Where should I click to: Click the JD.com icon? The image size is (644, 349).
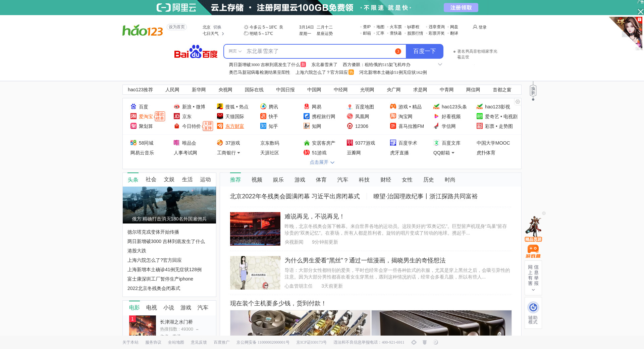tap(177, 116)
